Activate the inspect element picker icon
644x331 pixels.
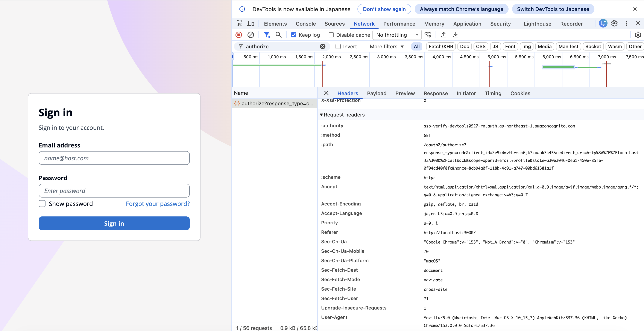[x=239, y=24]
